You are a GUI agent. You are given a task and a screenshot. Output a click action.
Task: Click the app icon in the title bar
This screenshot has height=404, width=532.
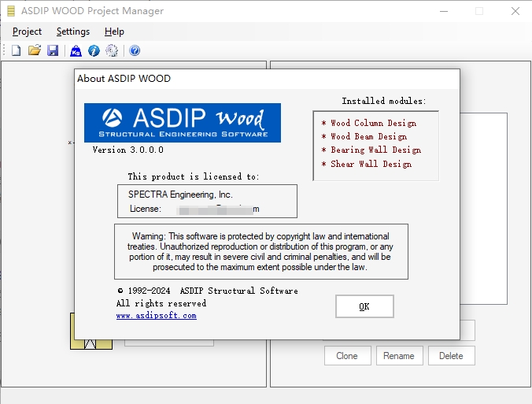pyautogui.click(x=11, y=11)
